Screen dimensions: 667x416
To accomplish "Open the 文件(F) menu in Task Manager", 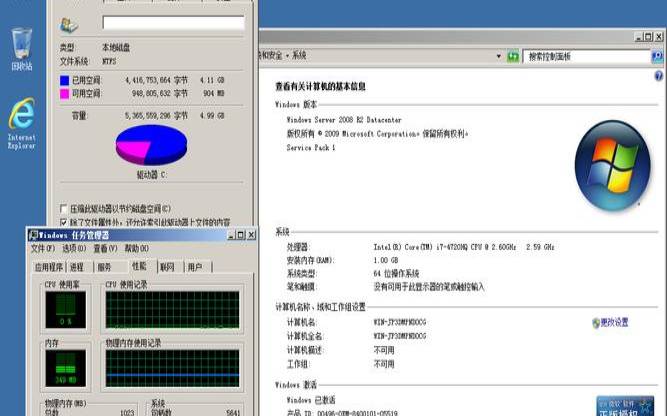I will click(43, 248).
